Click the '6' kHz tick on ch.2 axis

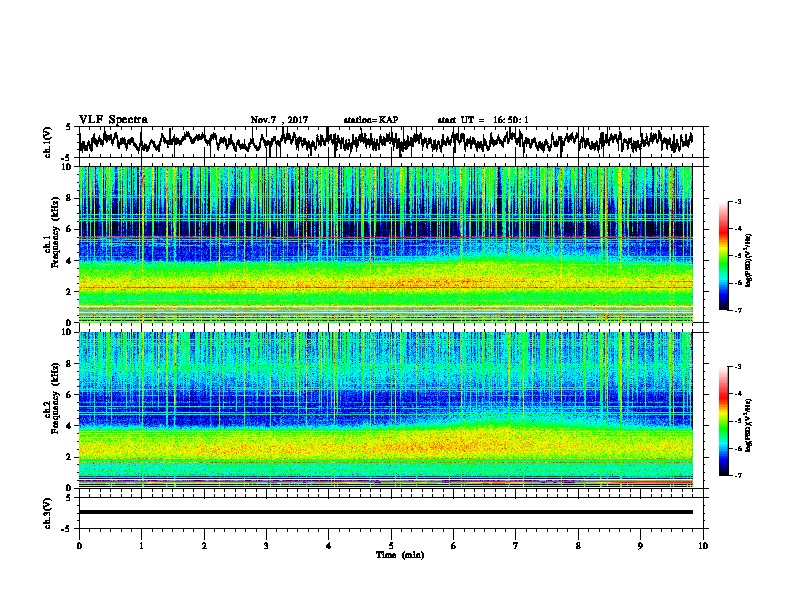[x=70, y=395]
